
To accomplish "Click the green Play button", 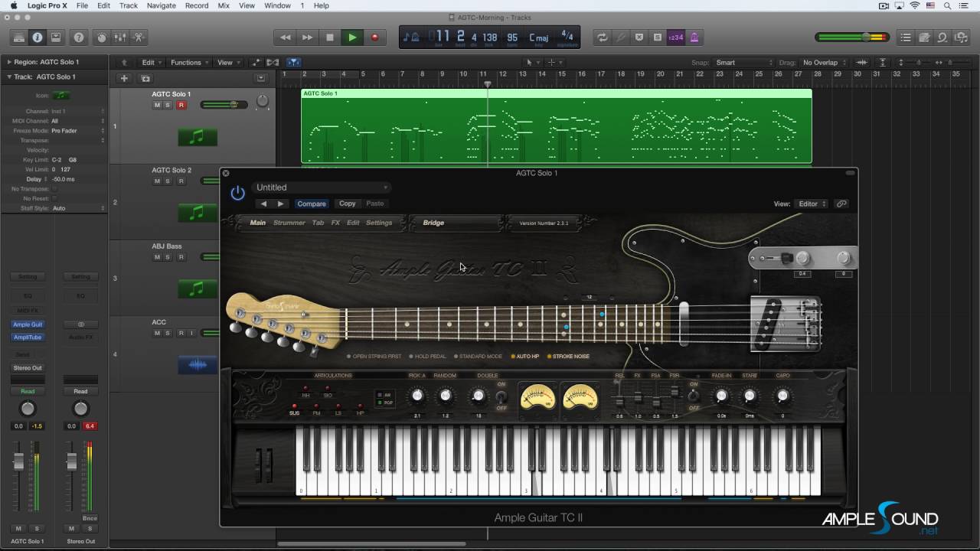I will 352,37.
